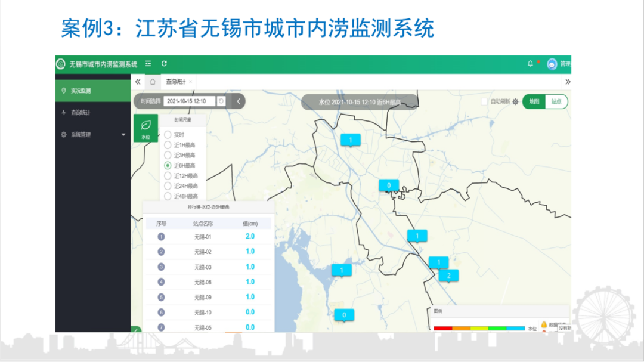Image resolution: width=644 pixels, height=362 pixels.
Task: Select the 水位 leaf layer icon
Action: pyautogui.click(x=146, y=128)
